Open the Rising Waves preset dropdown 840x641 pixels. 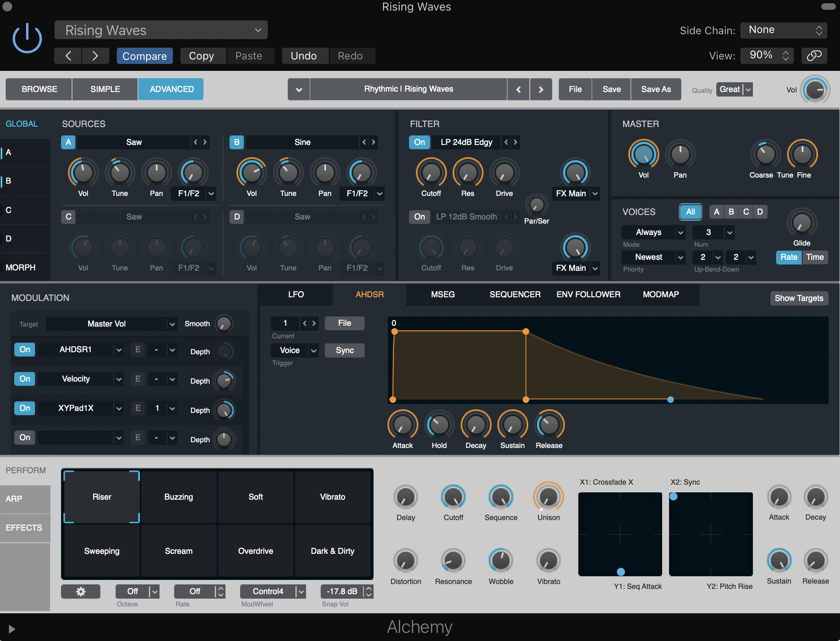161,30
